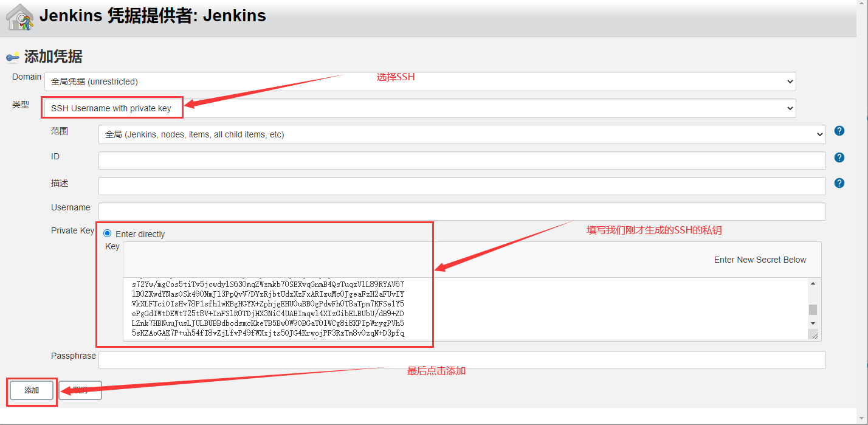The image size is (868, 425).
Task: Focus the ID input field
Action: pyautogui.click(x=462, y=161)
